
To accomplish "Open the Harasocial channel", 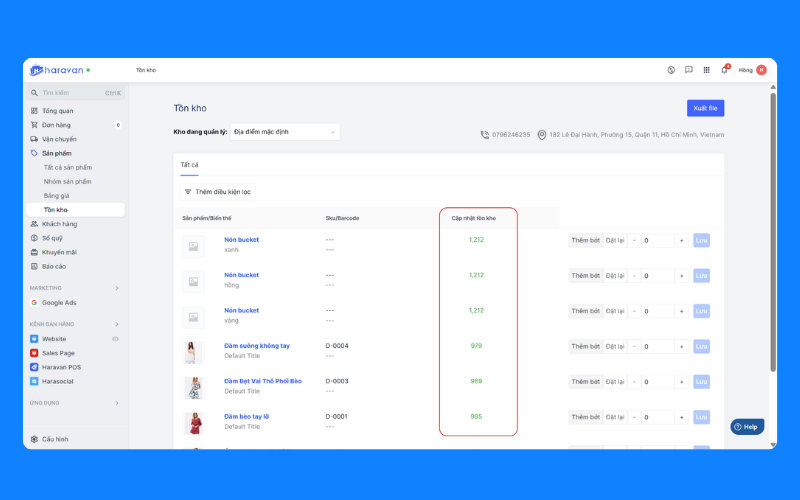I will 57,381.
